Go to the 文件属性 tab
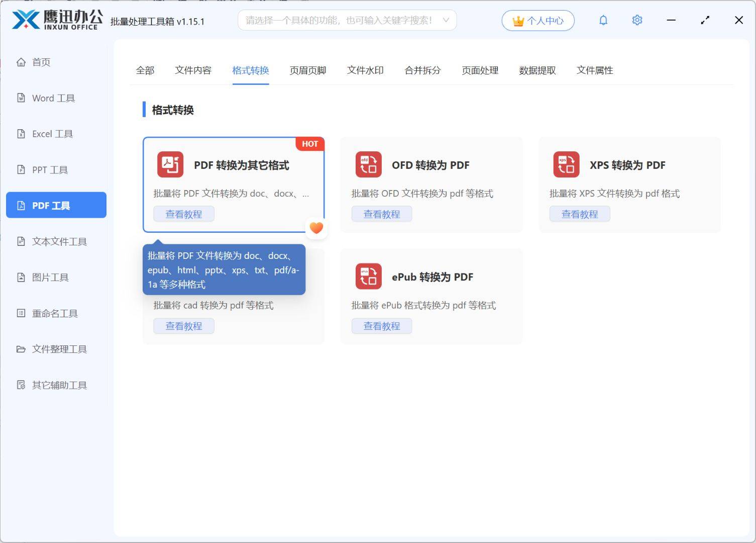Viewport: 756px width, 543px height. (595, 70)
